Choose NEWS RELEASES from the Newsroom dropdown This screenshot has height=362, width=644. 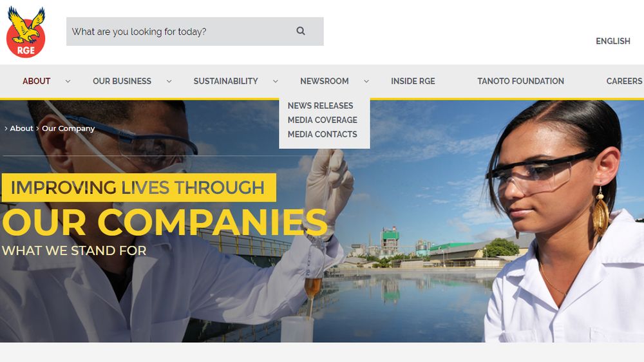[x=320, y=106]
